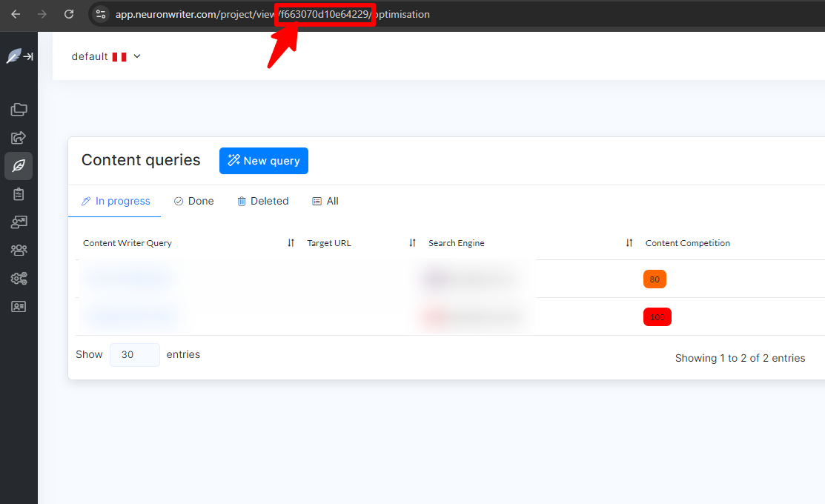Open the settings gears sidebar icon
The height and width of the screenshot is (504, 825).
click(x=19, y=279)
